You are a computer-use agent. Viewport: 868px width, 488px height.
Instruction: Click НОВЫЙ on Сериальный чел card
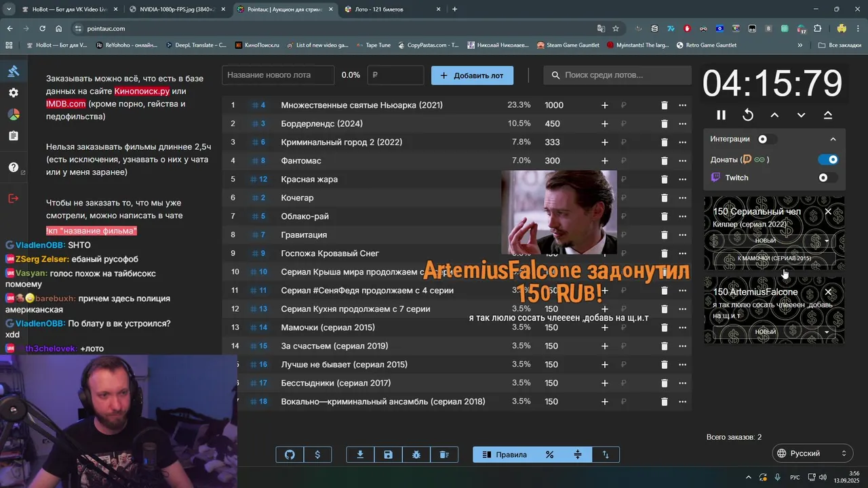pyautogui.click(x=766, y=241)
